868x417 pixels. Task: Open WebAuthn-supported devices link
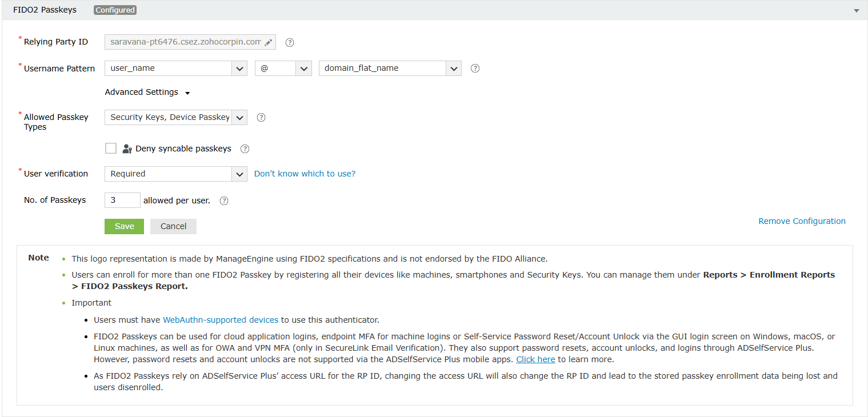click(x=221, y=320)
